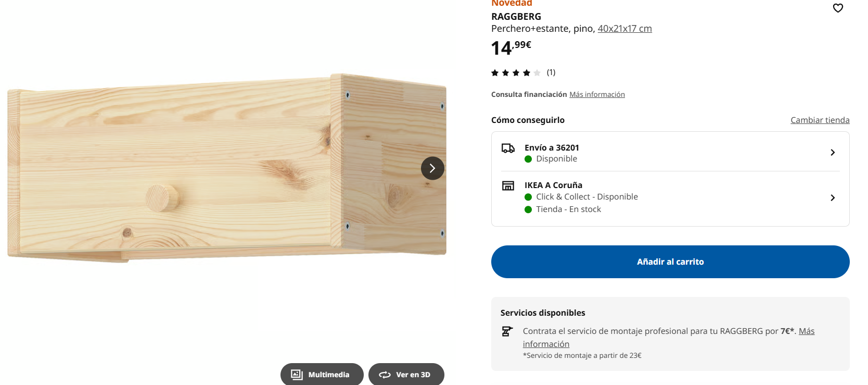Viewport: 868px width, 385px height.
Task: Open Multimedia gallery view
Action: click(x=322, y=374)
